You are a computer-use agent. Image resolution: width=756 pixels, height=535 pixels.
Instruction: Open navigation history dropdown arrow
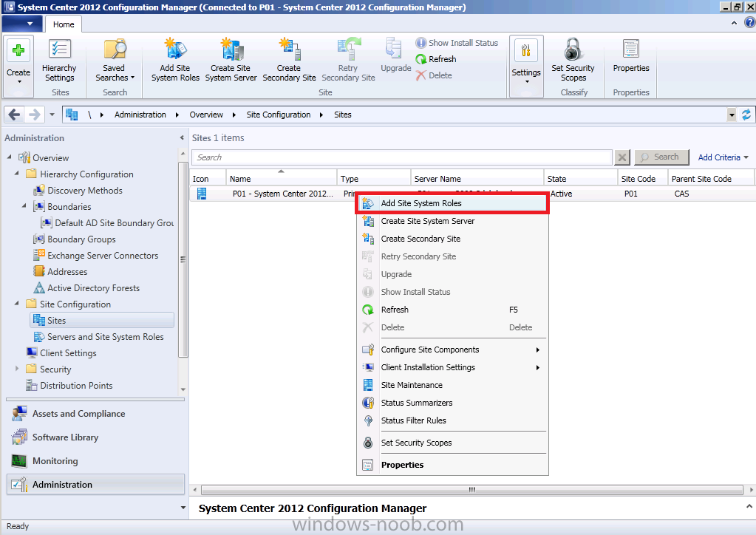pos(52,115)
